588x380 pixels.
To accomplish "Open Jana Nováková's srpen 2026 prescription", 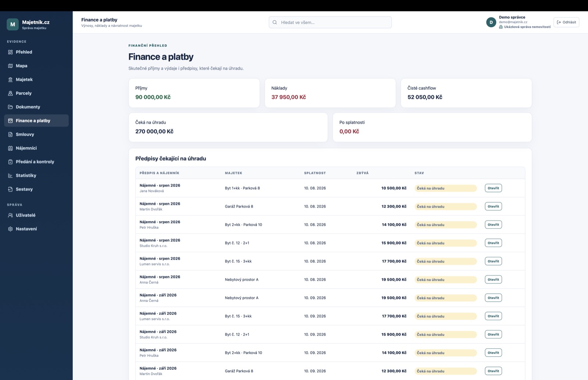I will coord(493,188).
